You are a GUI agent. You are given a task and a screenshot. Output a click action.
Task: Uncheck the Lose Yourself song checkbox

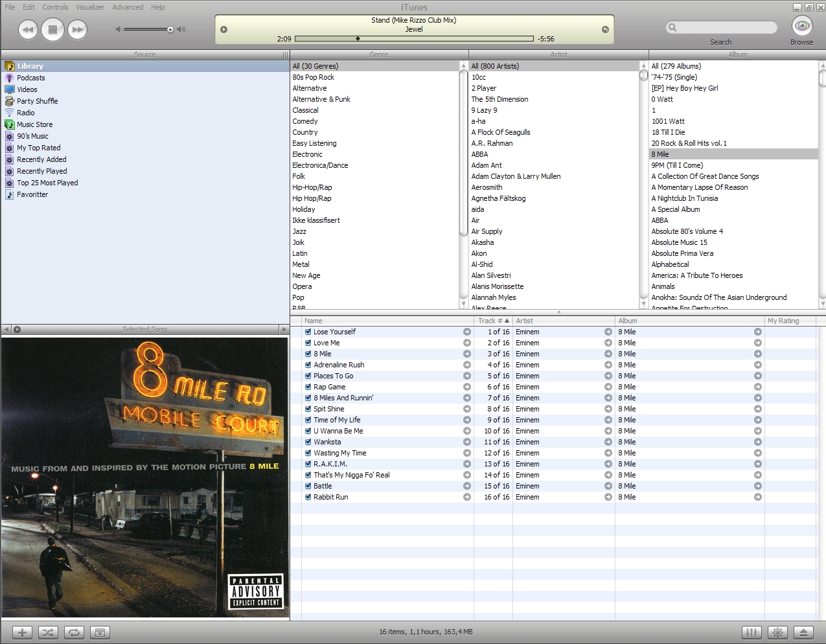[x=308, y=332]
